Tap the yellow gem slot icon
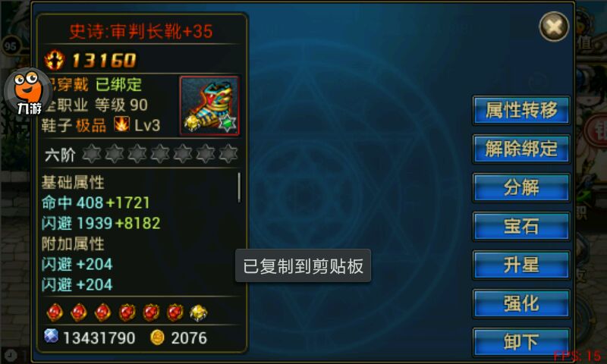Viewport: 607px width, 364px height. coord(198,312)
